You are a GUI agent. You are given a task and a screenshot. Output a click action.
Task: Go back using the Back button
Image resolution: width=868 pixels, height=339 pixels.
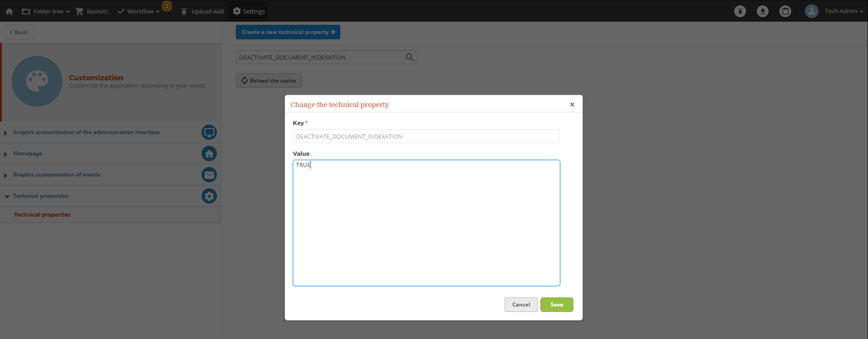[19, 33]
